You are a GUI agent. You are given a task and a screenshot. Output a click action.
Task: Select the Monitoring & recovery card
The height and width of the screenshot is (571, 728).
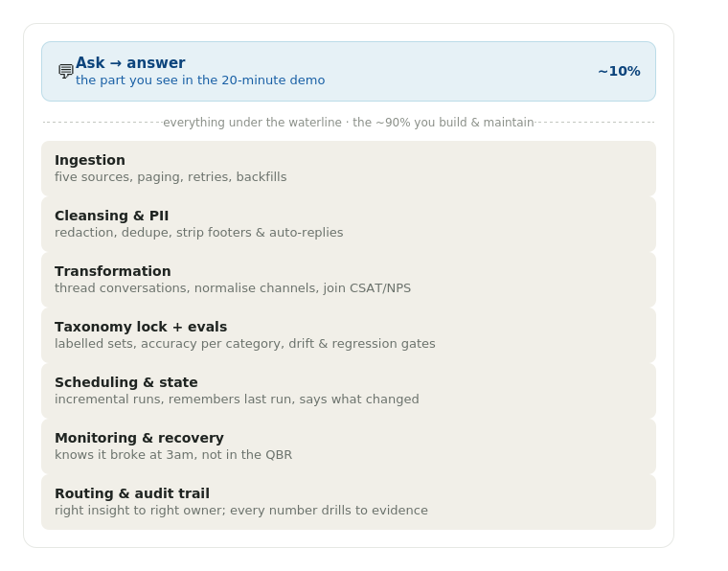349,446
